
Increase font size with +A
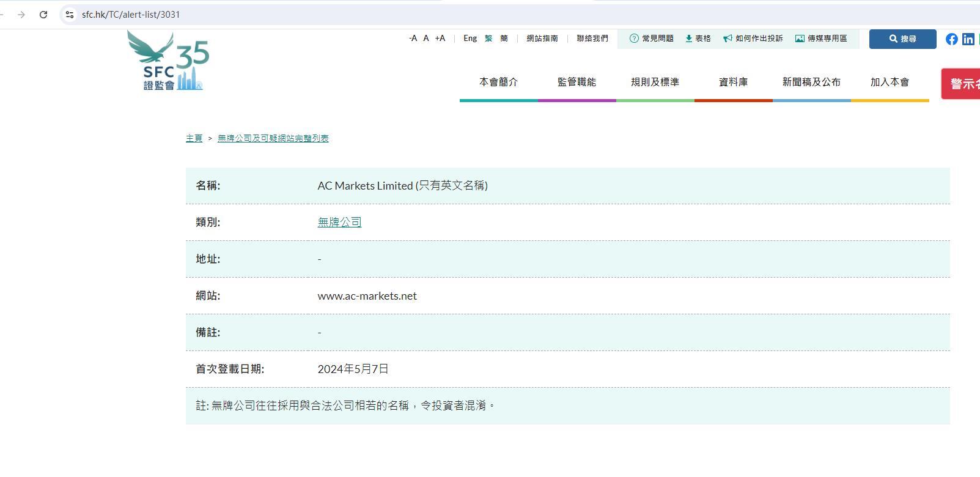point(440,39)
